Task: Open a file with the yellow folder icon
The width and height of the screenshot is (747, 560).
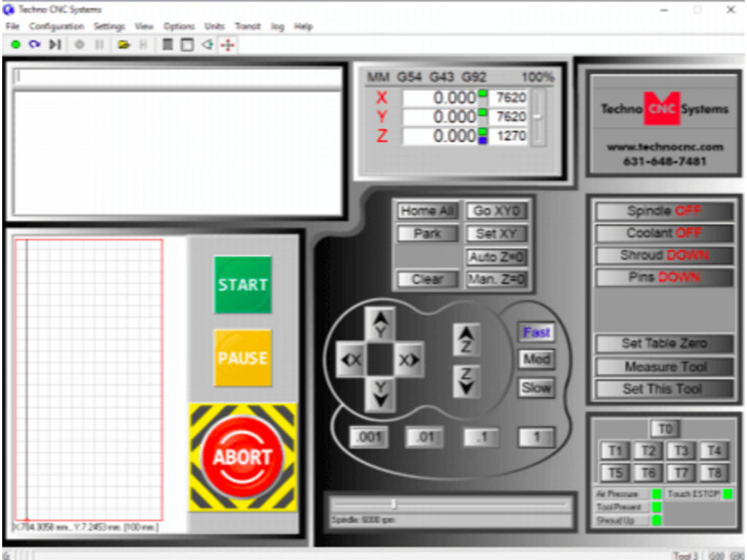Action: coord(124,44)
